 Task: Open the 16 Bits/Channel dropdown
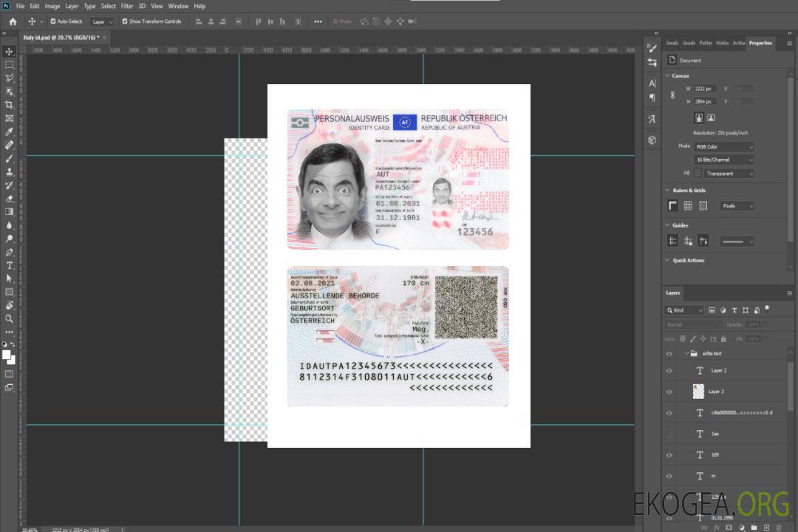pyautogui.click(x=723, y=160)
